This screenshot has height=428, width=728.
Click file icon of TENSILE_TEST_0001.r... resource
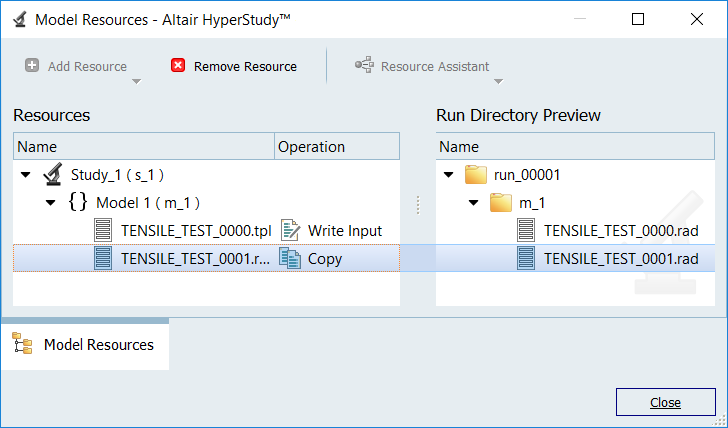tap(103, 258)
